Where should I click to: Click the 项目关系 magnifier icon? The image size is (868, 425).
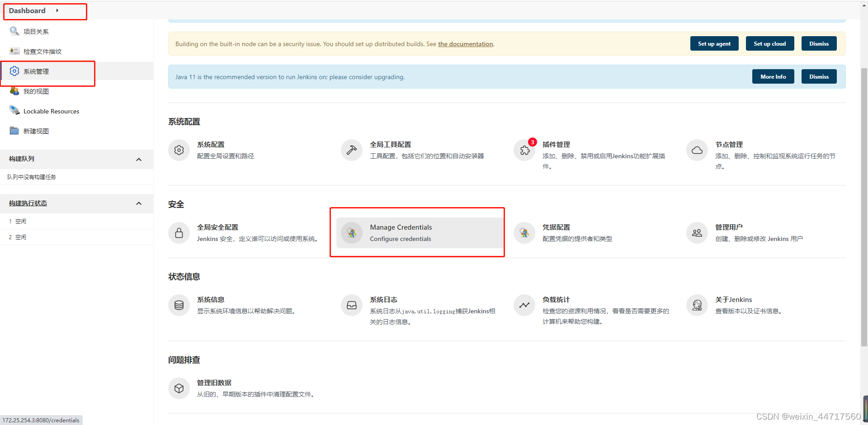pyautogui.click(x=14, y=31)
